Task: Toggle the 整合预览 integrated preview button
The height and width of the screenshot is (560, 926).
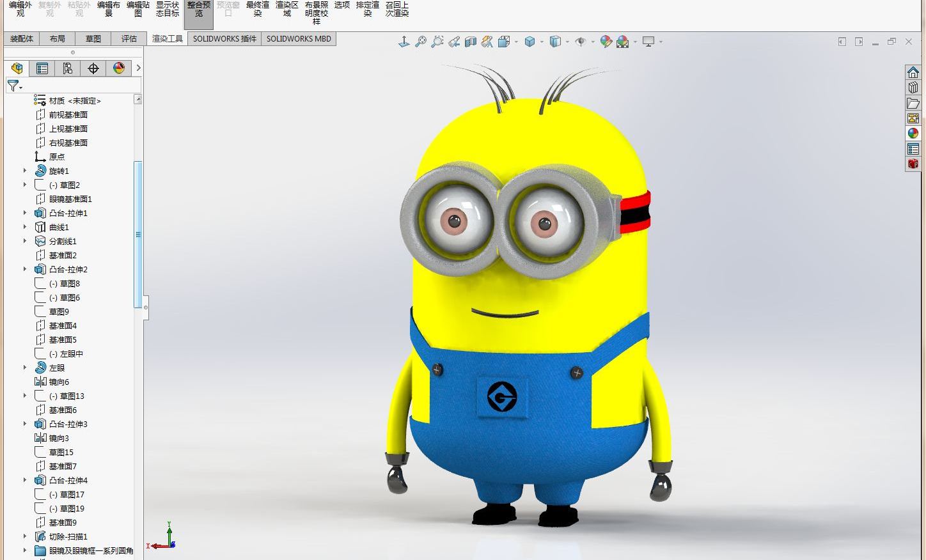Action: (199, 13)
